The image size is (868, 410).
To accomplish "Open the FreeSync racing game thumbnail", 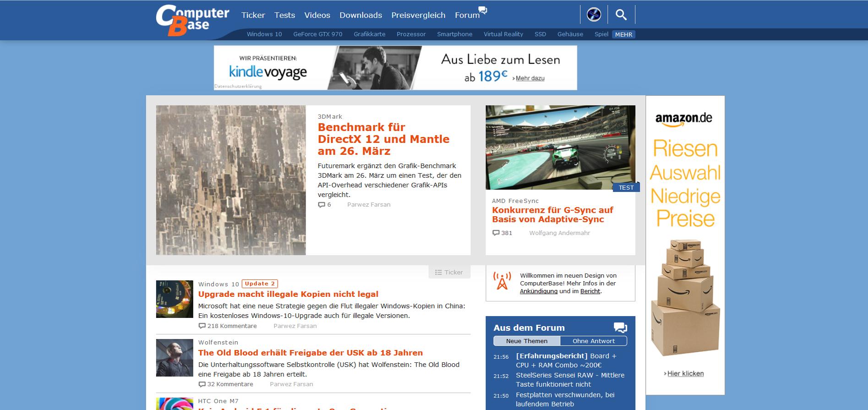I will point(560,147).
